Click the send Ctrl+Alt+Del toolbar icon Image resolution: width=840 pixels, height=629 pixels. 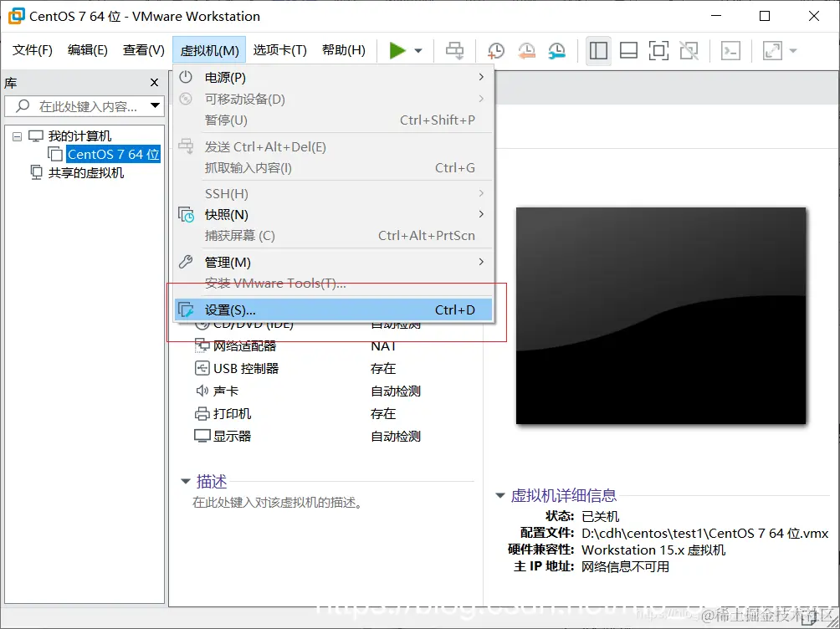455,50
